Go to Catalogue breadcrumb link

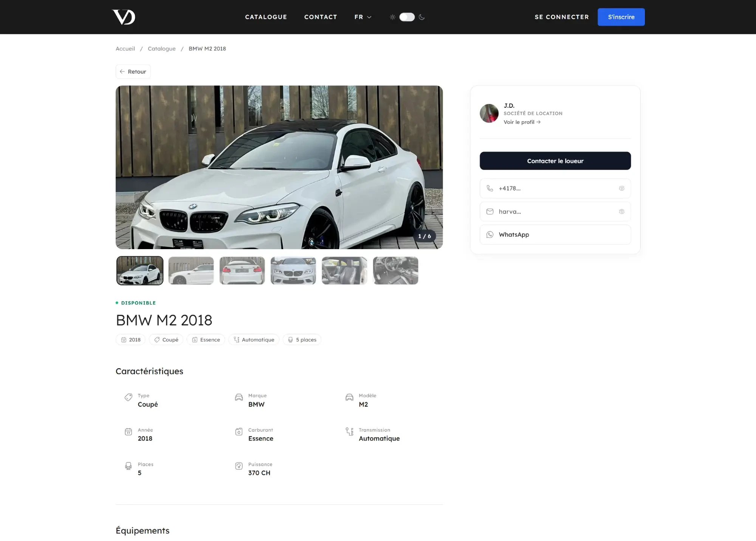tap(162, 49)
